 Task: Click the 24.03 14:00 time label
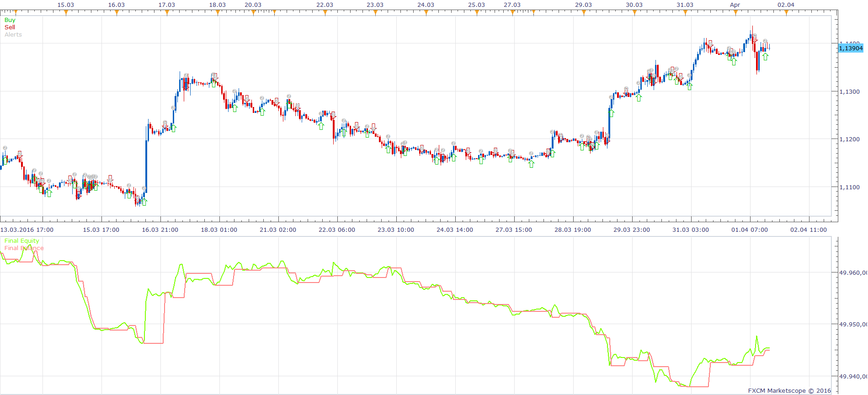tap(455, 230)
